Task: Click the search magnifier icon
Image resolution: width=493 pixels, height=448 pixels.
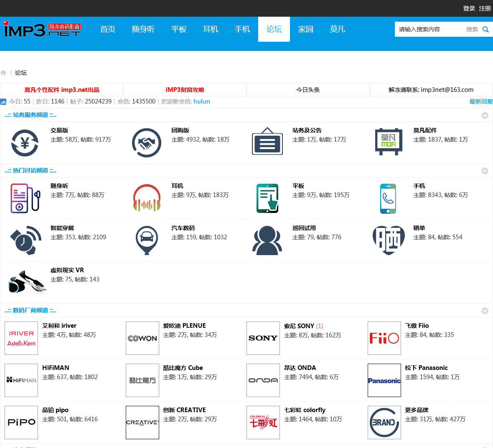Action: click(x=486, y=30)
